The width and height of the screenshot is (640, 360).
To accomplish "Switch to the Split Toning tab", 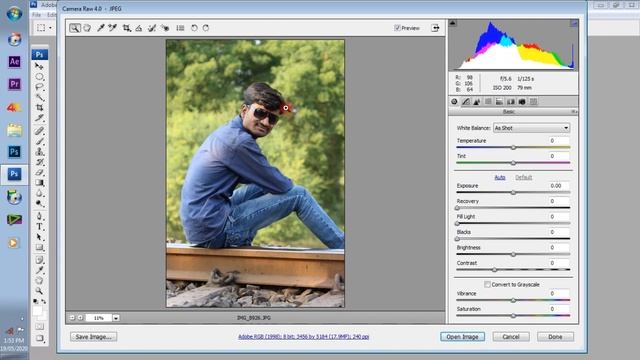I will [499, 102].
